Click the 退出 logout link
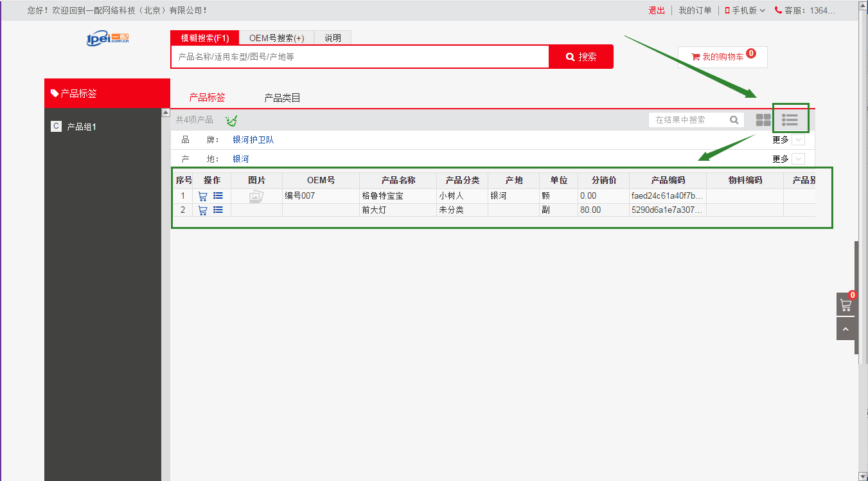 pyautogui.click(x=657, y=10)
